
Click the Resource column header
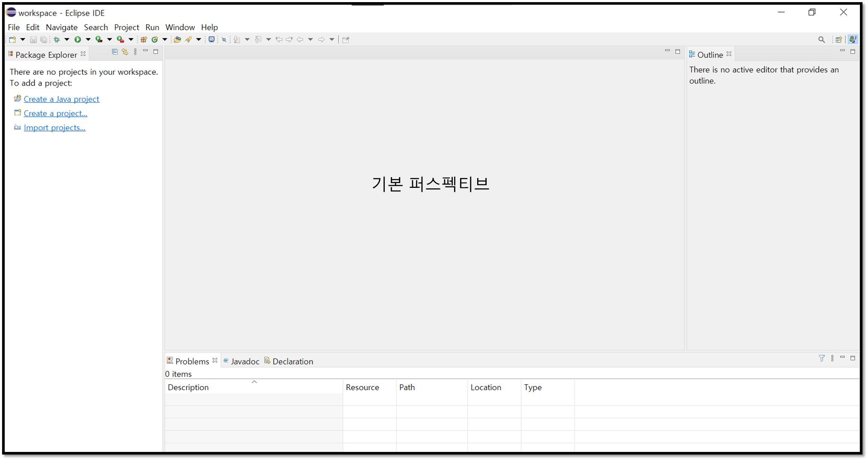tap(369, 387)
